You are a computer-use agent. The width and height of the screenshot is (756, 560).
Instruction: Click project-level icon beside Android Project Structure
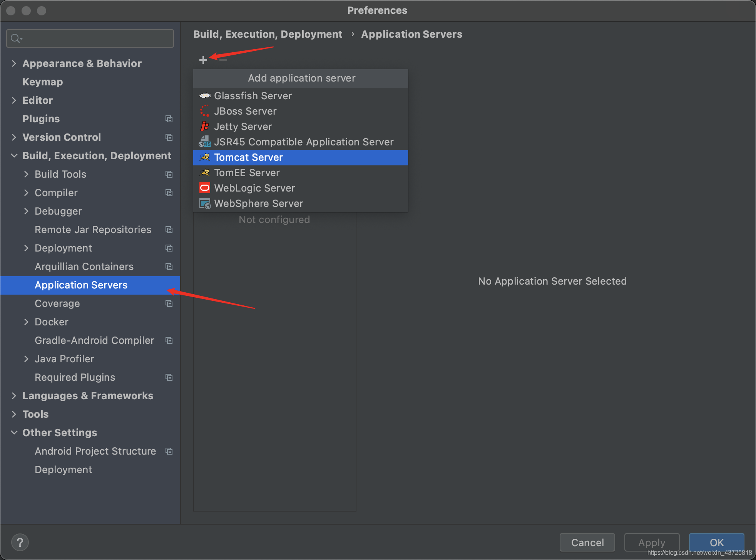click(x=169, y=451)
